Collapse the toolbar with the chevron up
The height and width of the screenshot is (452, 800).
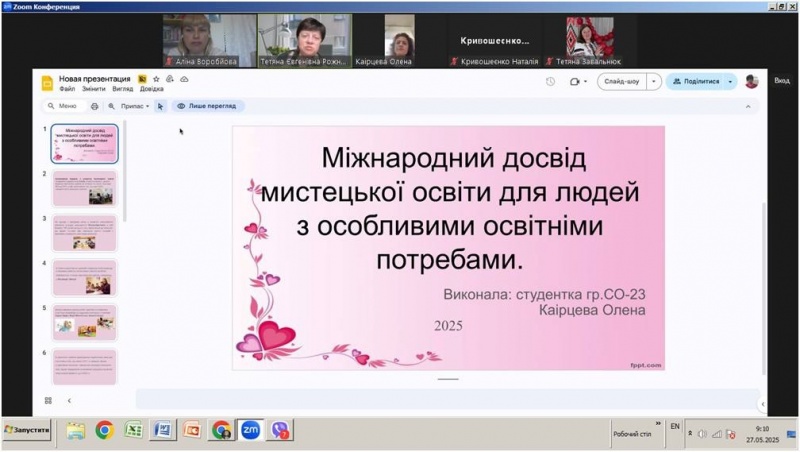(x=750, y=106)
